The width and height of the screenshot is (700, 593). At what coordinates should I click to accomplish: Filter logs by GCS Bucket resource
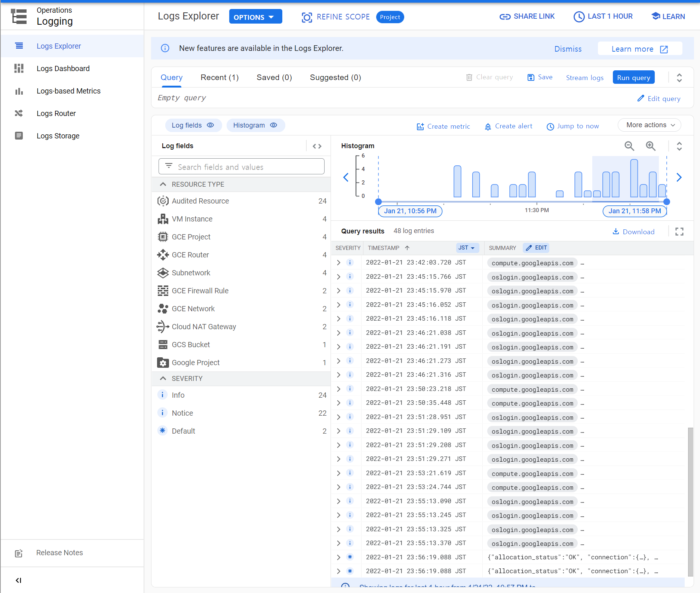coord(241,345)
